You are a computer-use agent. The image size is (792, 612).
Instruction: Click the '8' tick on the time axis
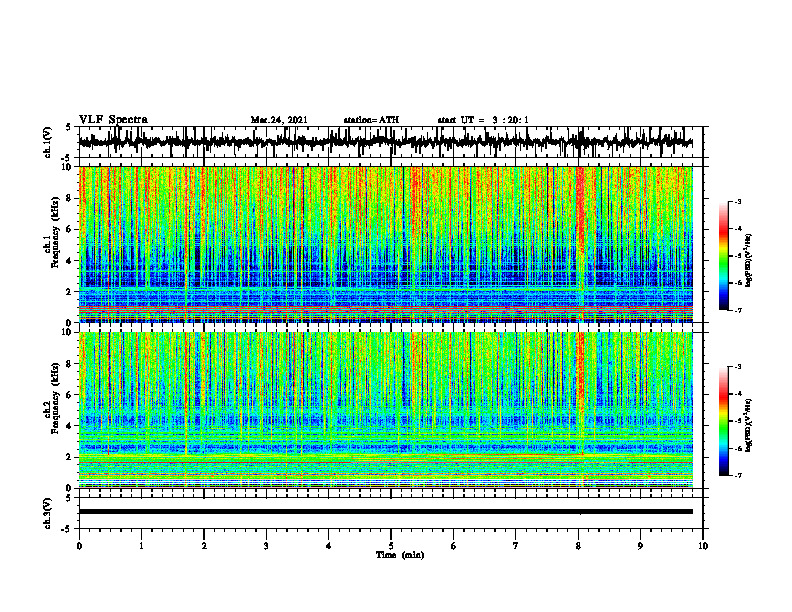point(578,546)
